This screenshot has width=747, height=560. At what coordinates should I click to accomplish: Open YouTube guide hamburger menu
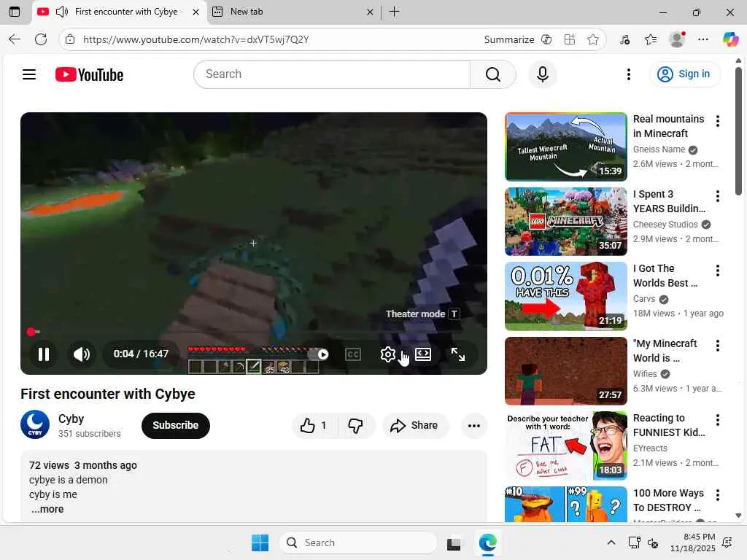pyautogui.click(x=29, y=74)
